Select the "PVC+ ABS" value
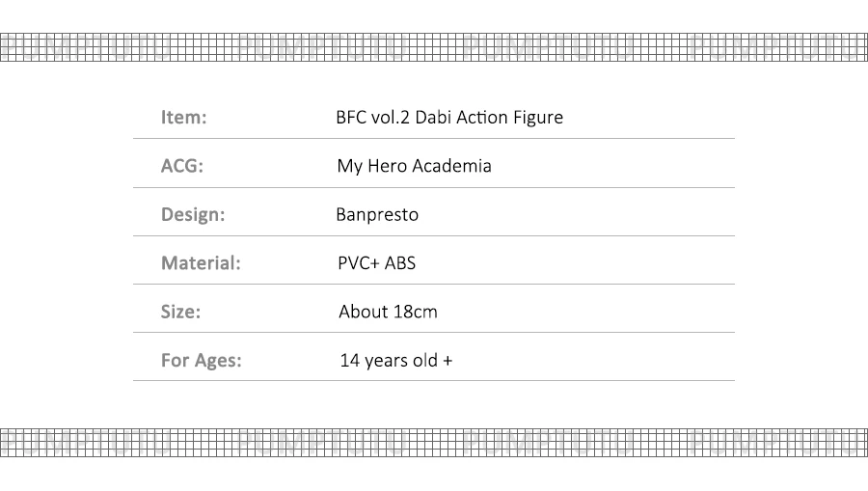 [x=376, y=262]
